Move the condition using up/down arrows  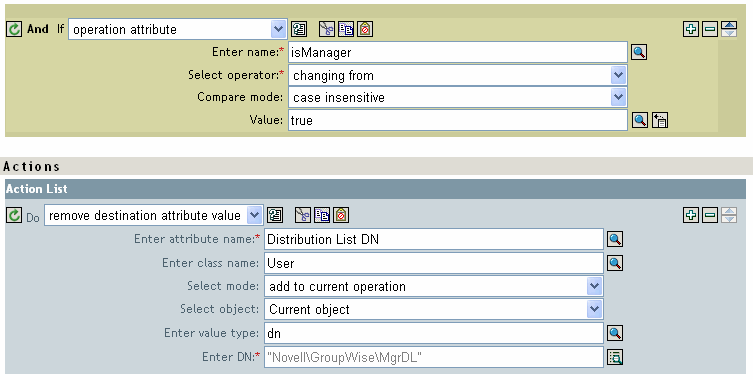tap(729, 29)
